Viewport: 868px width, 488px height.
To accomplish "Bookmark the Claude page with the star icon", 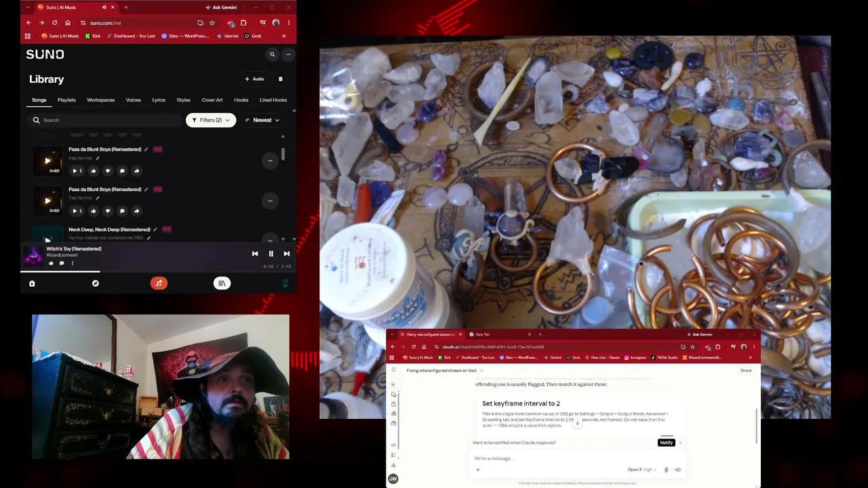I will click(x=692, y=346).
